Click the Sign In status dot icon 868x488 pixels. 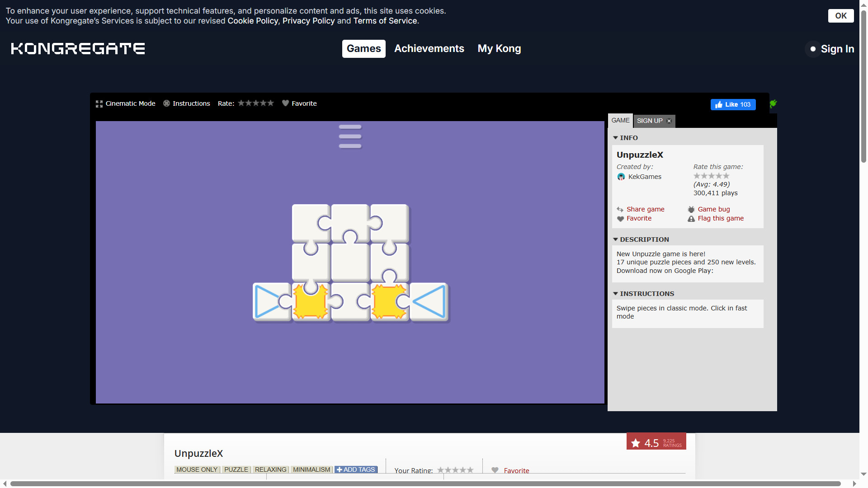tap(813, 49)
